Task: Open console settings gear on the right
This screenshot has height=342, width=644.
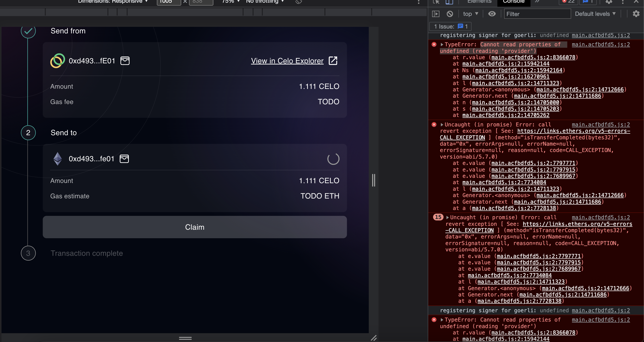Action: (636, 14)
